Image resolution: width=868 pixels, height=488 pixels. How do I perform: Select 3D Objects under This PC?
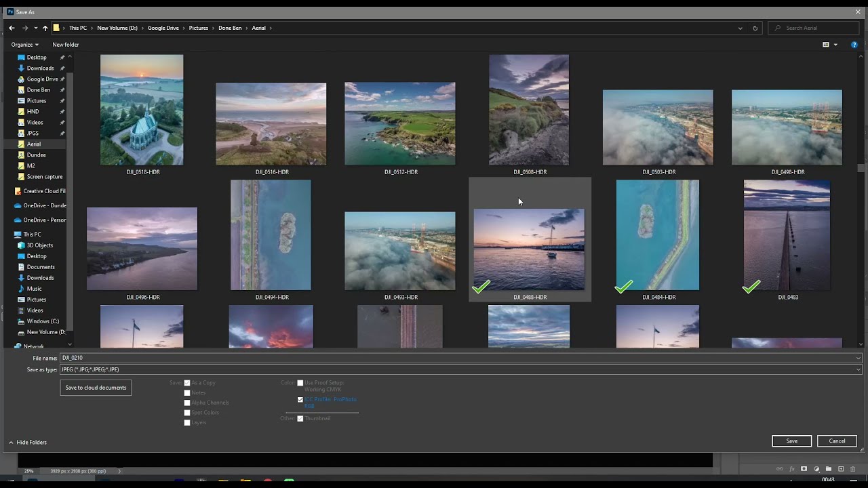click(x=35, y=245)
